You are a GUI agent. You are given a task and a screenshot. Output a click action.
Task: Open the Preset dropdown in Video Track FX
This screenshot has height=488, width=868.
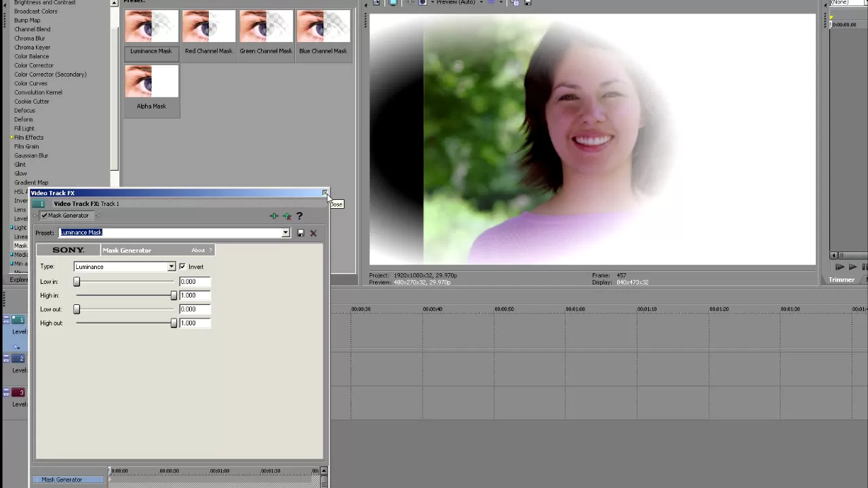tap(285, 233)
